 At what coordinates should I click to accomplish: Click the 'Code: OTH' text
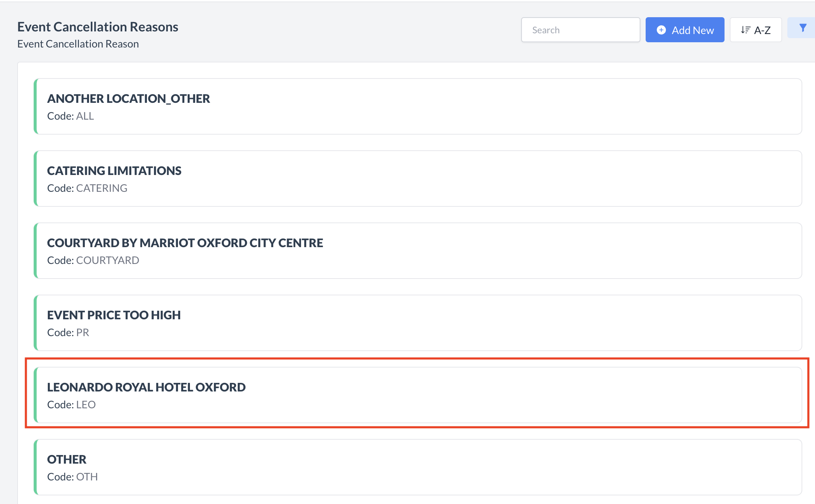click(73, 477)
